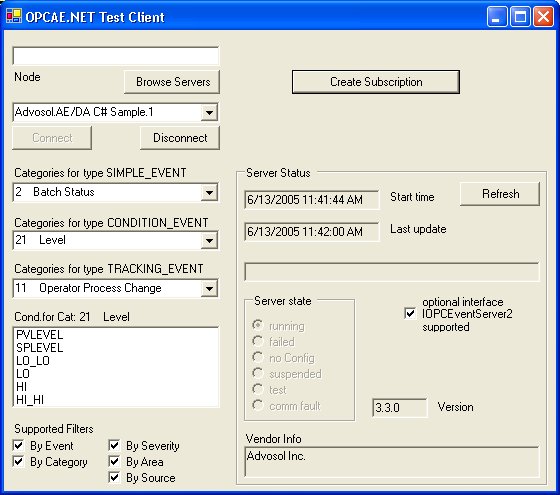This screenshot has width=560, height=495.
Task: Click the Last update time field
Action: pos(311,232)
